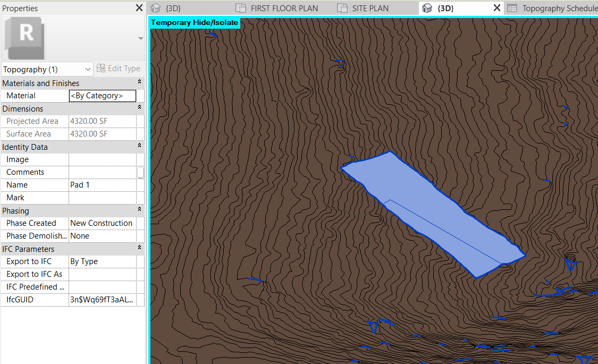This screenshot has width=598, height=364.
Task: Collapse the Phasing section
Action: click(x=139, y=210)
